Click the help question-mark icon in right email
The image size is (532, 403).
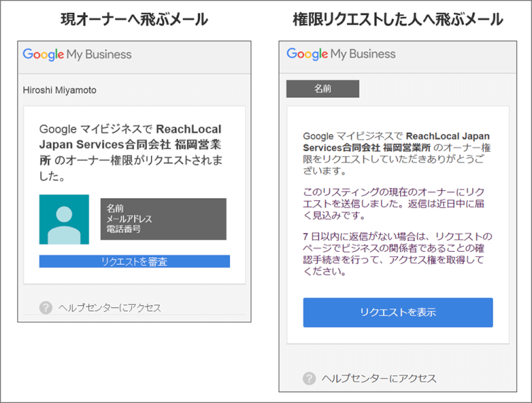(309, 378)
